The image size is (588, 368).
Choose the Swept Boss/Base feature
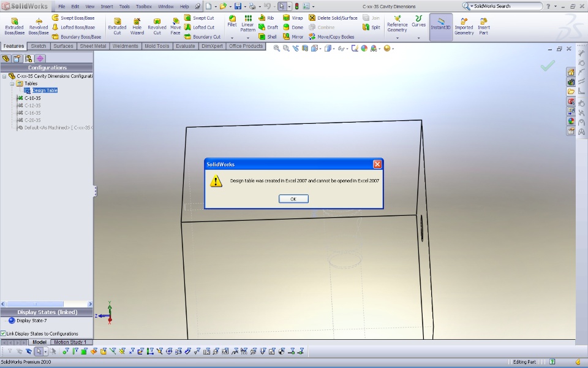coord(73,18)
